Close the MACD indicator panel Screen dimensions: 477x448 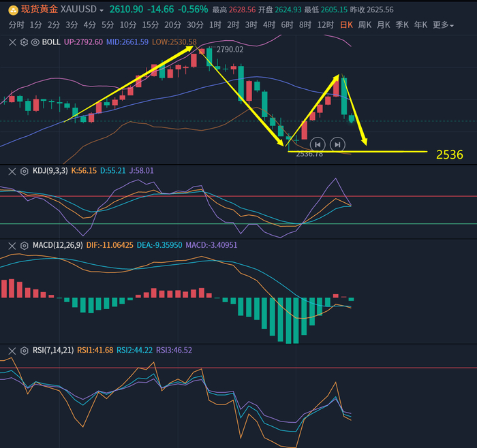pos(12,246)
